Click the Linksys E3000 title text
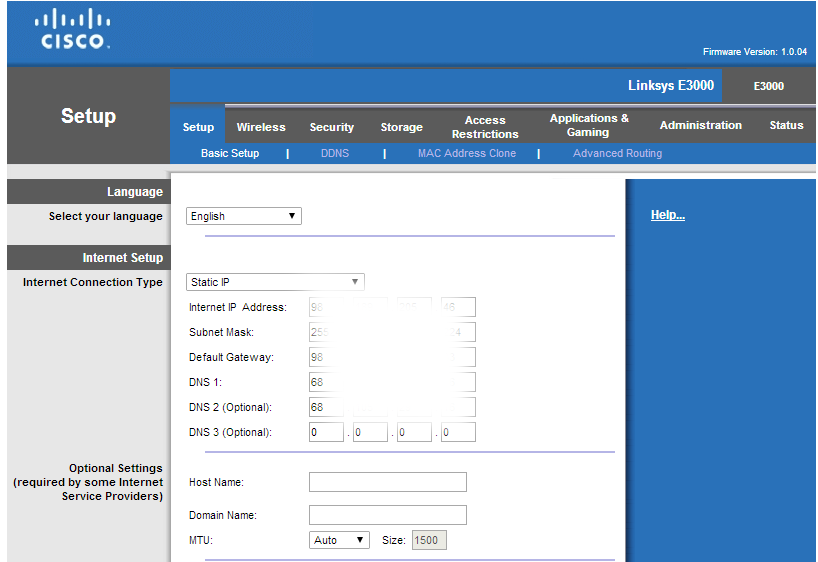 [671, 85]
